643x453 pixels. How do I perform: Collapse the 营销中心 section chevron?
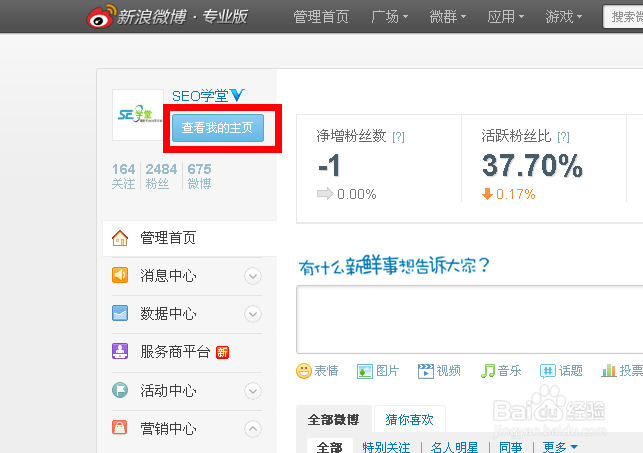[x=253, y=429]
